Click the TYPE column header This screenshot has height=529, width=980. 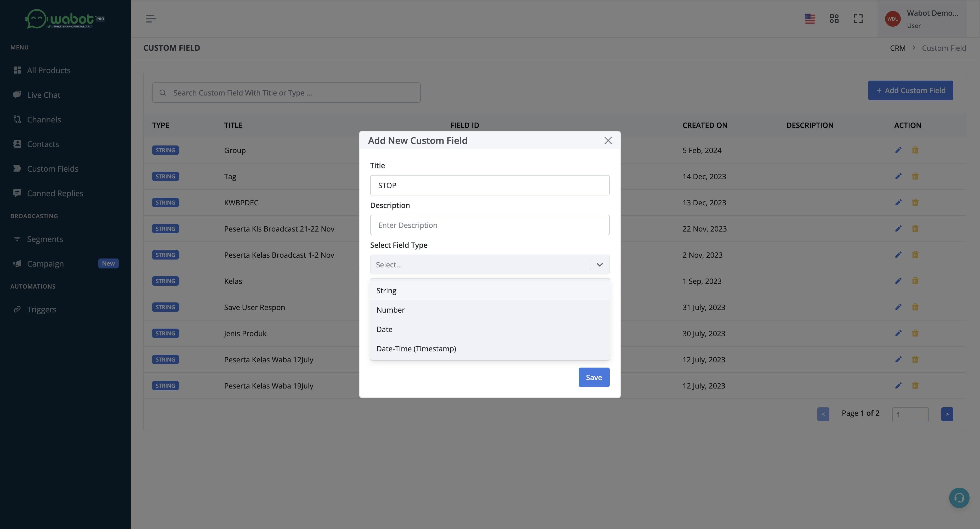(x=161, y=125)
